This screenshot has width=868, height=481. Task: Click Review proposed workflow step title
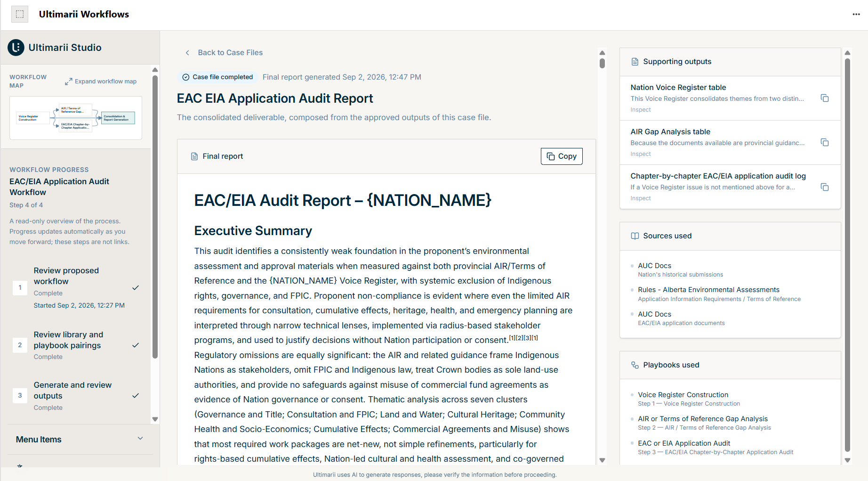click(66, 276)
